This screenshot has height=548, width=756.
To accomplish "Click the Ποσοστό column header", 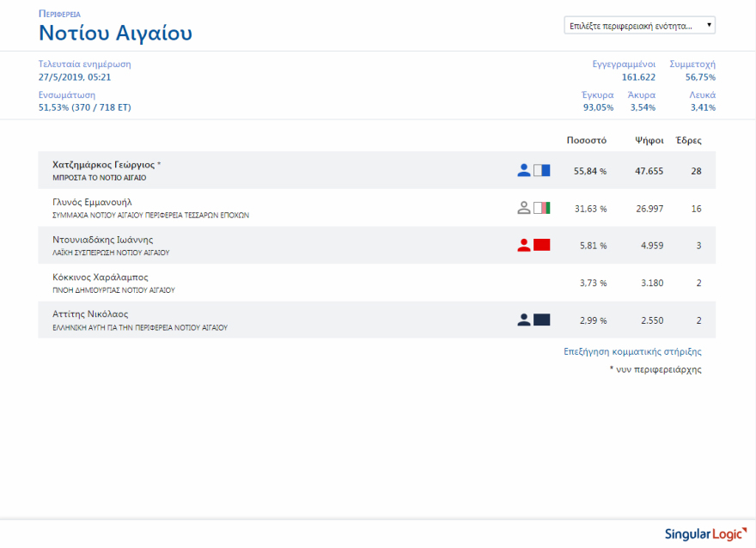I will (587, 140).
